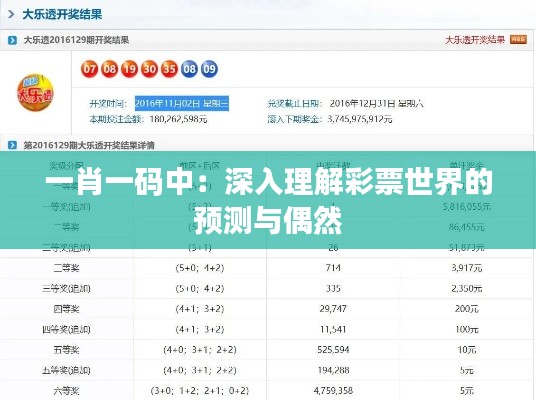
Task: Click the heading 第2016129期大乐透开奖结果详情
Action: tap(89, 145)
